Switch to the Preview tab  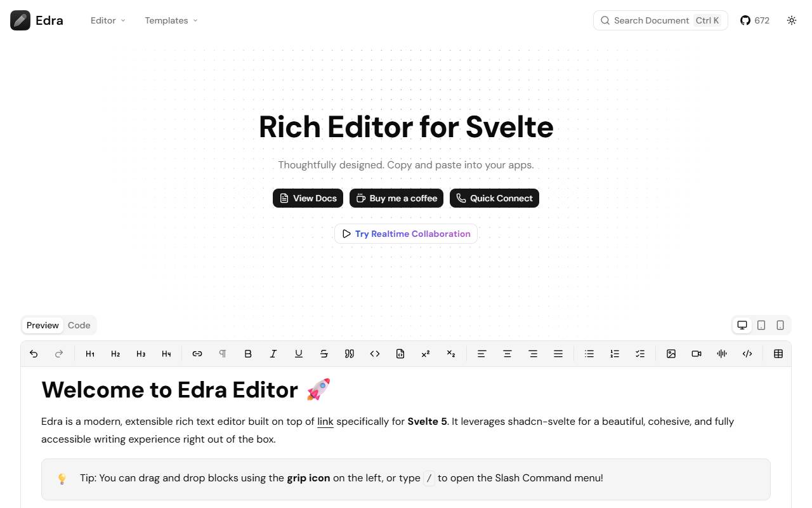(43, 325)
